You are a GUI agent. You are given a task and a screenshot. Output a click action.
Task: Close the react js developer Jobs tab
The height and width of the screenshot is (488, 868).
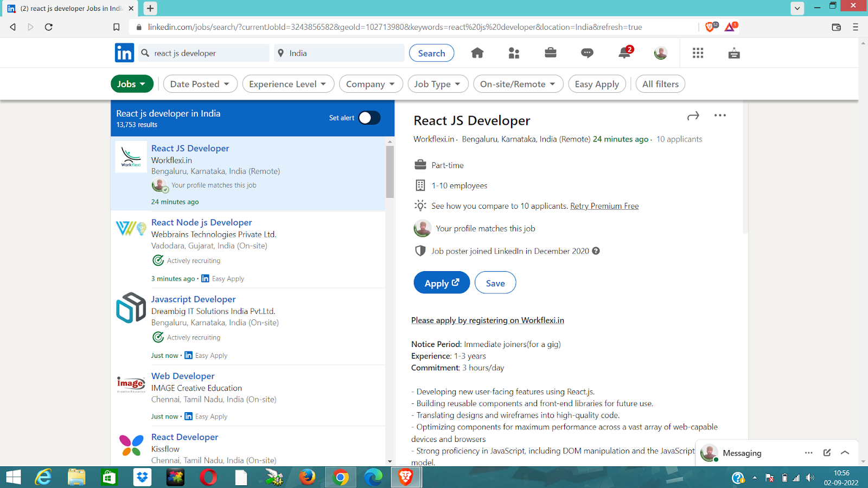[131, 9]
